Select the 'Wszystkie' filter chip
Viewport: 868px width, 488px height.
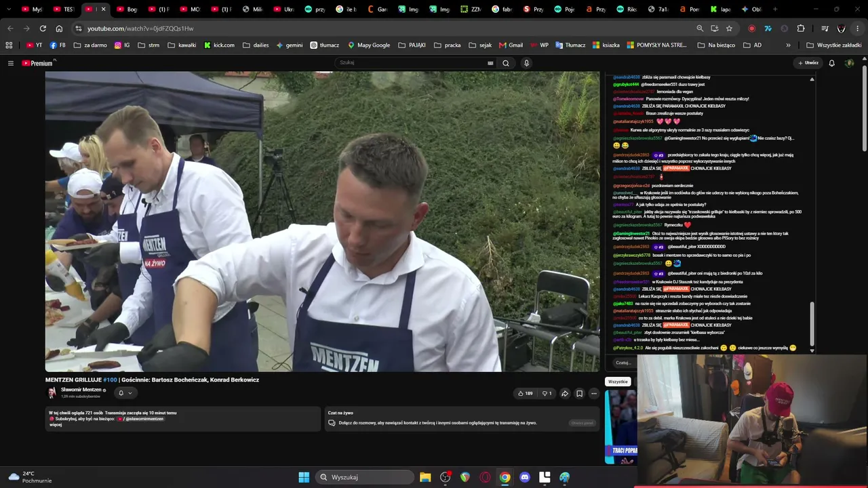pyautogui.click(x=618, y=382)
